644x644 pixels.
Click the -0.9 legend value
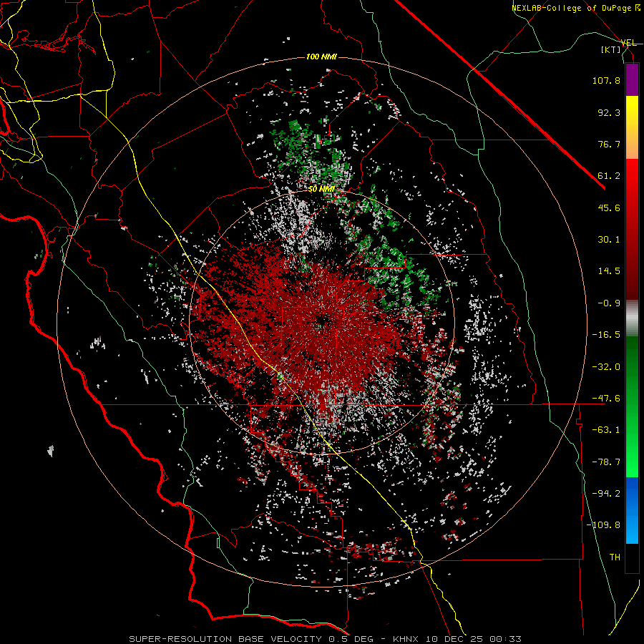pos(609,303)
